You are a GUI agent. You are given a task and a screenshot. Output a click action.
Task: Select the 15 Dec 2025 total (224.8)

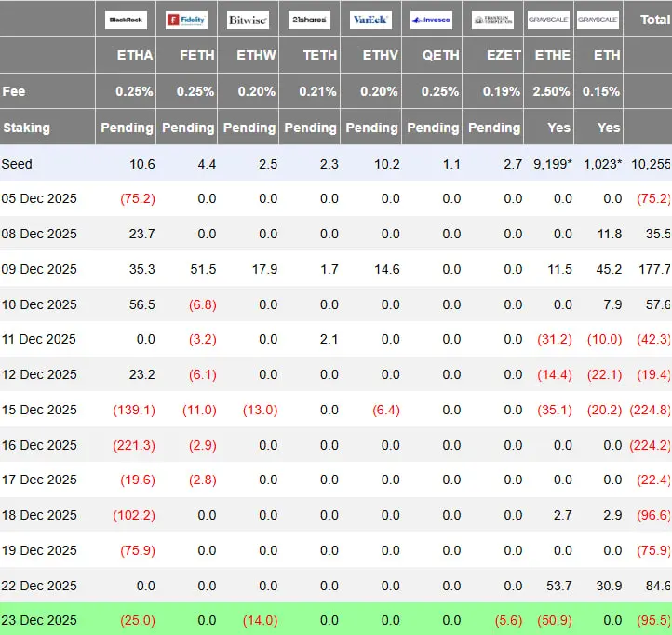pos(650,410)
